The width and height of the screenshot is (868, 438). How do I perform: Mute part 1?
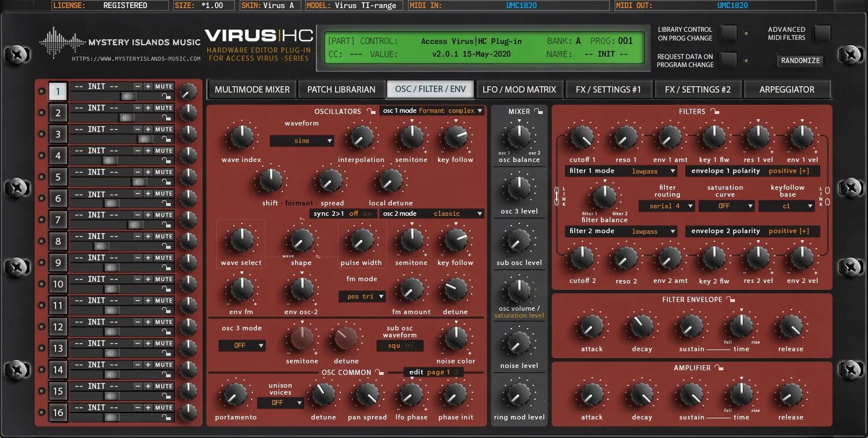[x=164, y=86]
